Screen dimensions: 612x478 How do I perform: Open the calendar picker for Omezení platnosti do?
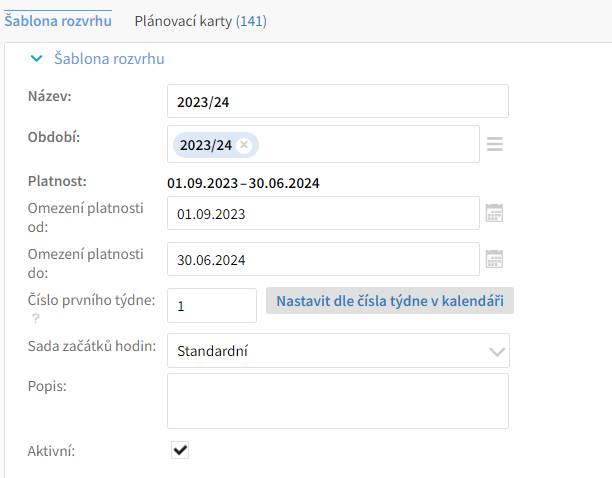494,259
